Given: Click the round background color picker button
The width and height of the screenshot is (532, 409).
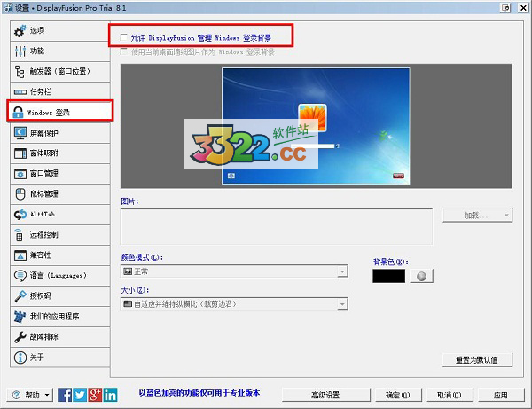Looking at the screenshot, I should tap(421, 276).
